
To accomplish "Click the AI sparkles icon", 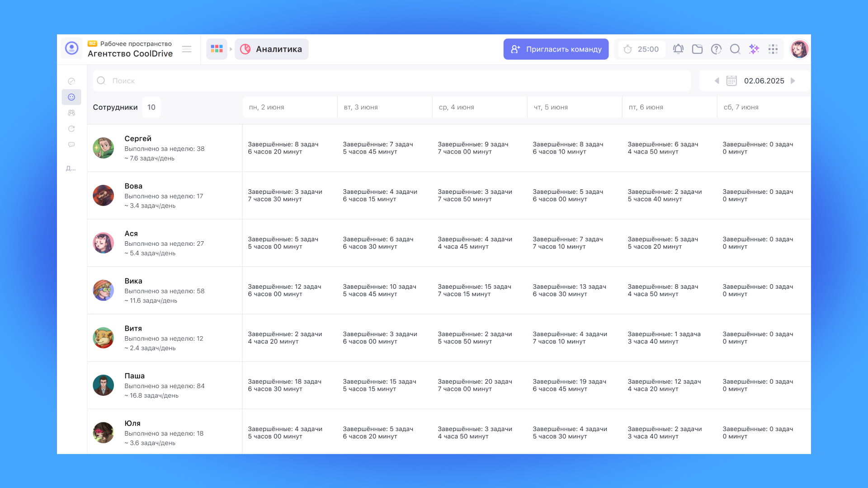I will pyautogui.click(x=754, y=49).
